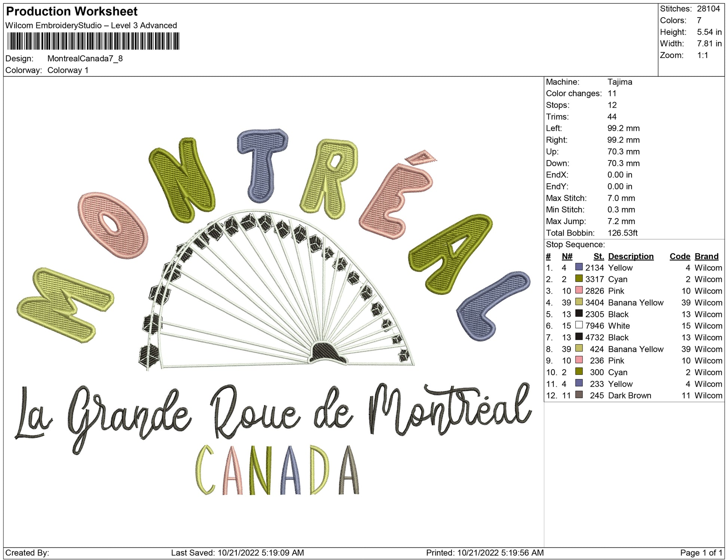Click the Code column header
728x560 pixels.
[x=679, y=256]
